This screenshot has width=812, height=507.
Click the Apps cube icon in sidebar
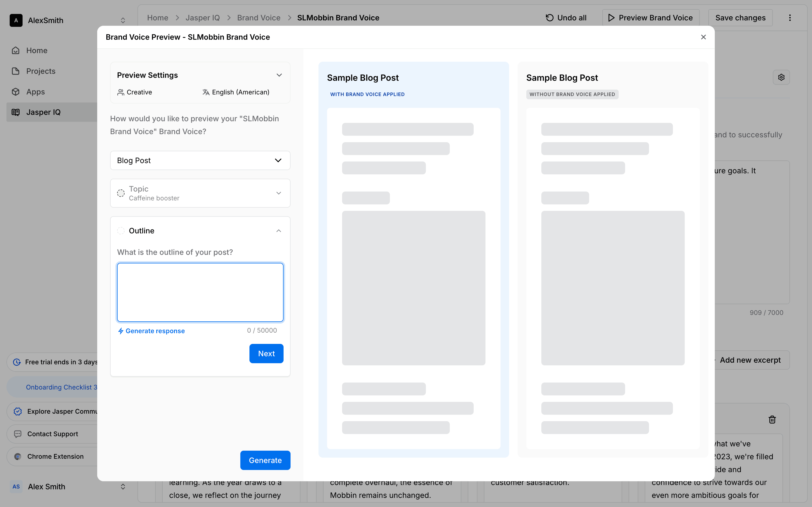tap(16, 91)
